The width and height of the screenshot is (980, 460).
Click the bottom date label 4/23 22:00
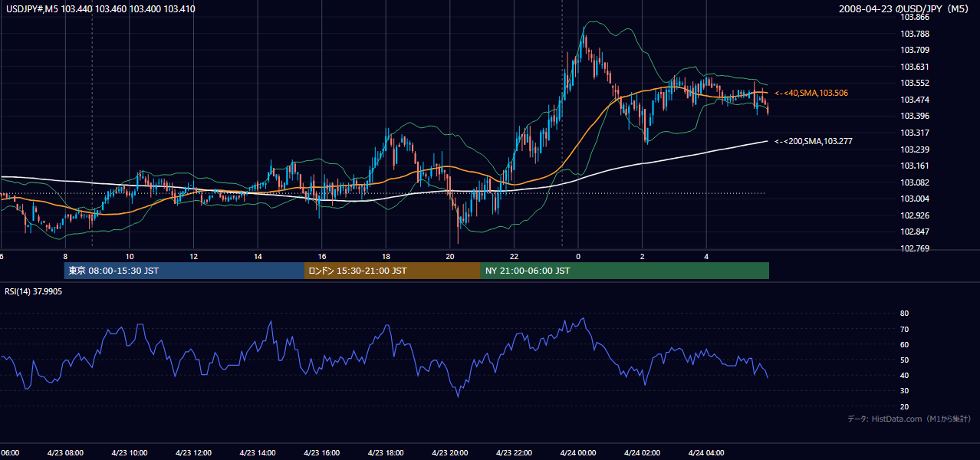514,453
